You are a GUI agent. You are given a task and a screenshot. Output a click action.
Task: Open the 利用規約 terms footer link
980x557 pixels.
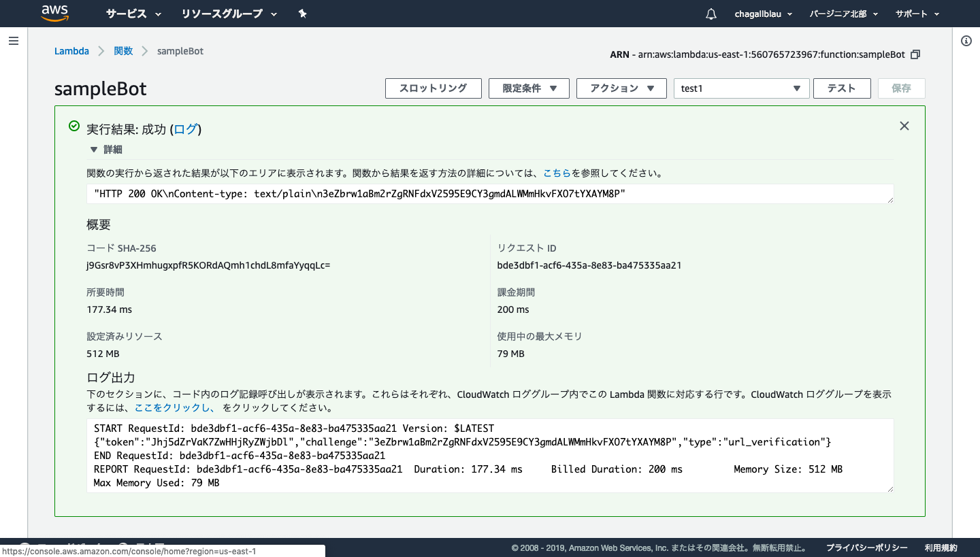[x=941, y=547]
